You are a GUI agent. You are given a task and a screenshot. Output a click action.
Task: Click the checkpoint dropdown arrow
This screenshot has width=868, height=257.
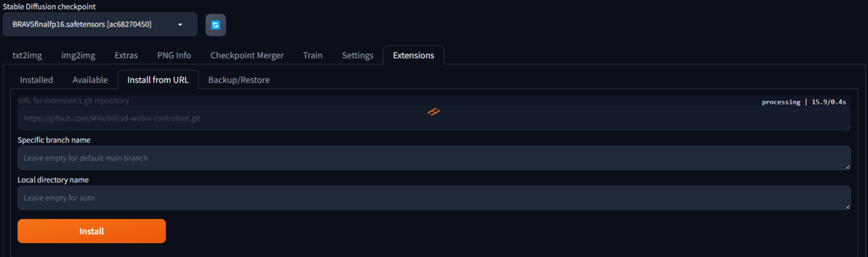click(x=180, y=24)
